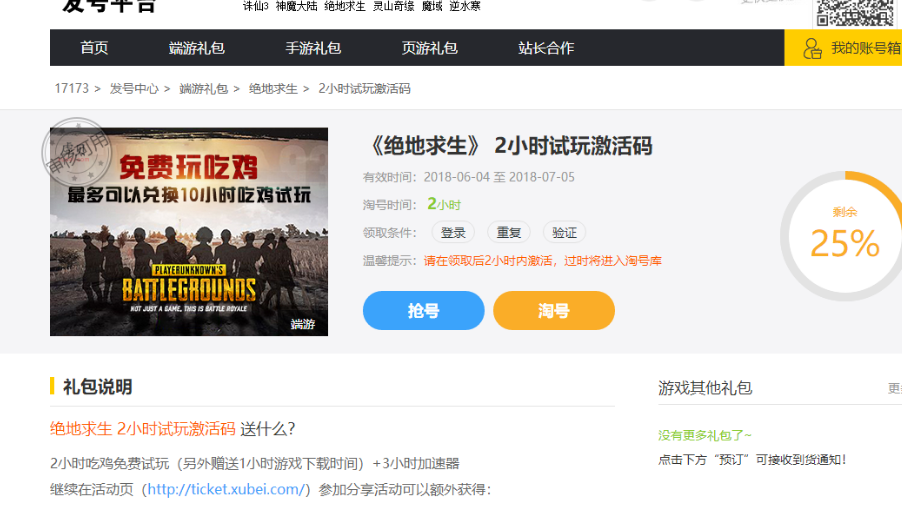Click 逆水寒 top game link

click(x=465, y=6)
